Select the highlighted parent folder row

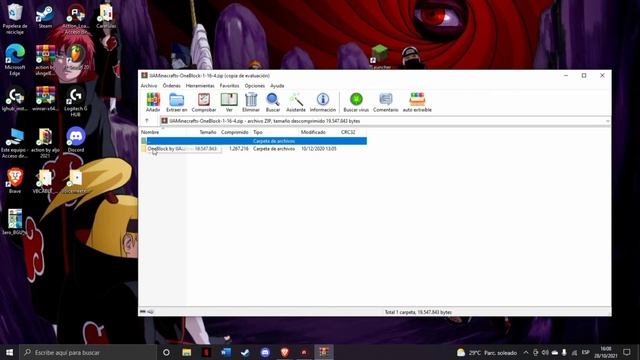[253, 141]
